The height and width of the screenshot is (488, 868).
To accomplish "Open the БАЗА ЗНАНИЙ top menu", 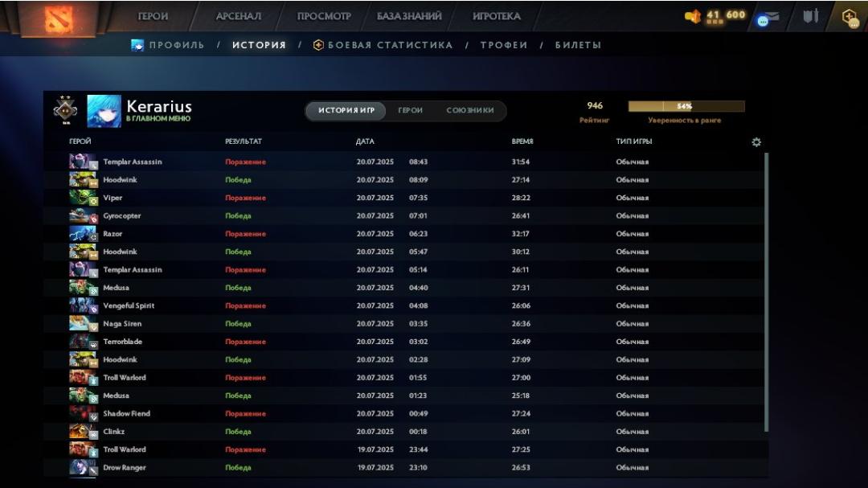I will [x=409, y=16].
